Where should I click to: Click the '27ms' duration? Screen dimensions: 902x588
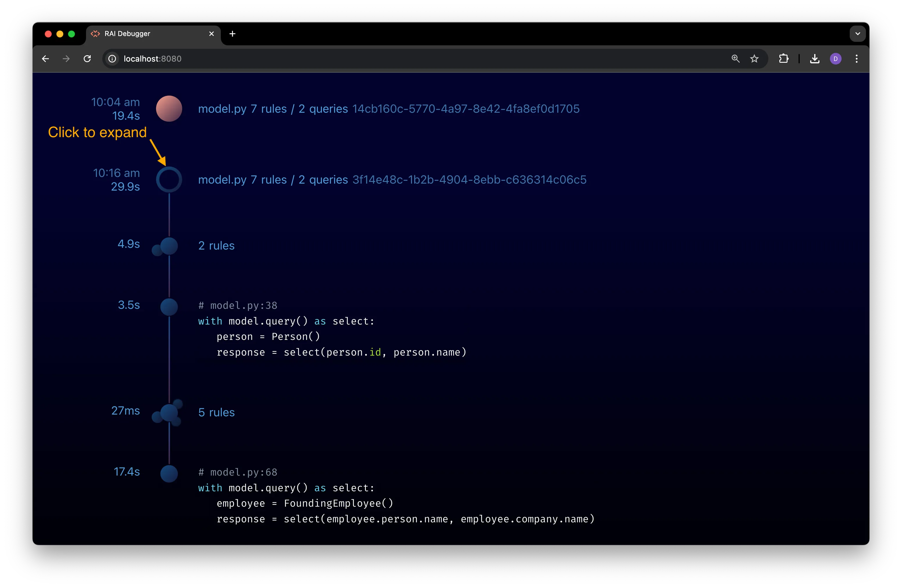coord(126,411)
